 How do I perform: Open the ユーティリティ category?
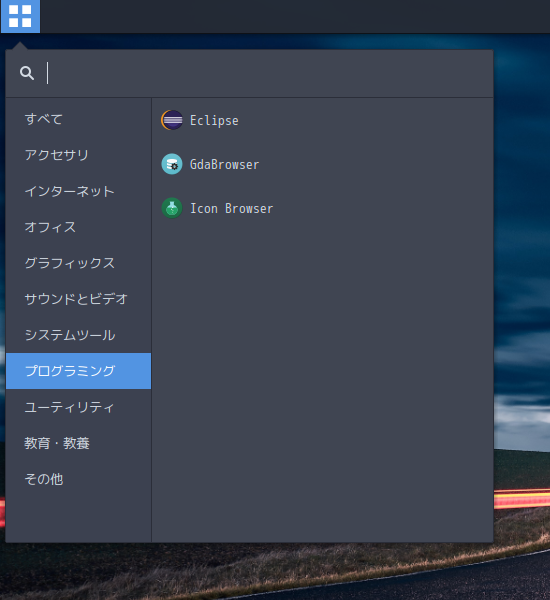pos(78,407)
